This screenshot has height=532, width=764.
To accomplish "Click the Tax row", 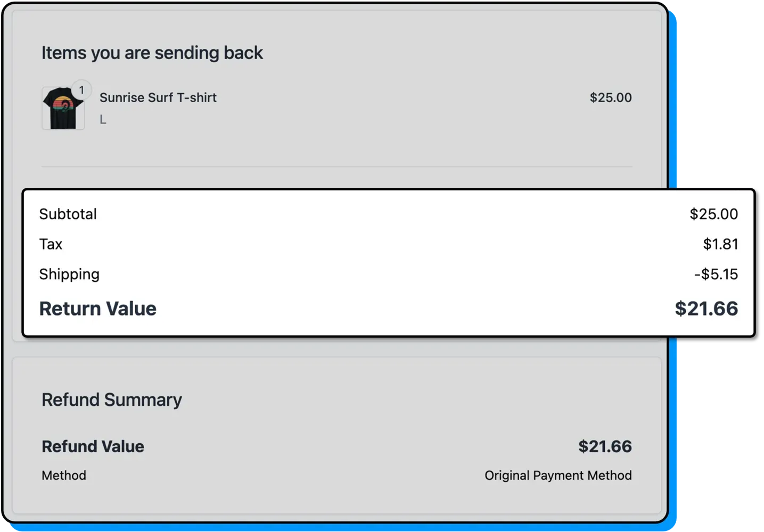I will click(x=51, y=244).
